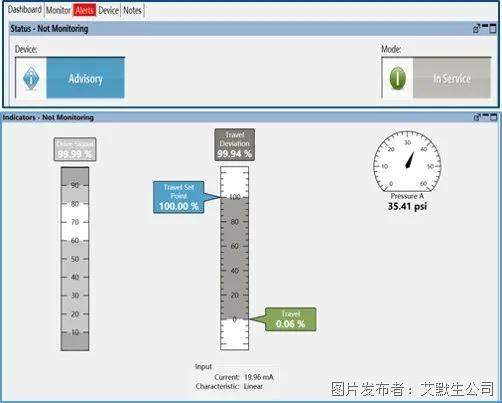Click the Drive Signal vertical bar indicator
This screenshot has width=502, height=403.
pos(75,259)
